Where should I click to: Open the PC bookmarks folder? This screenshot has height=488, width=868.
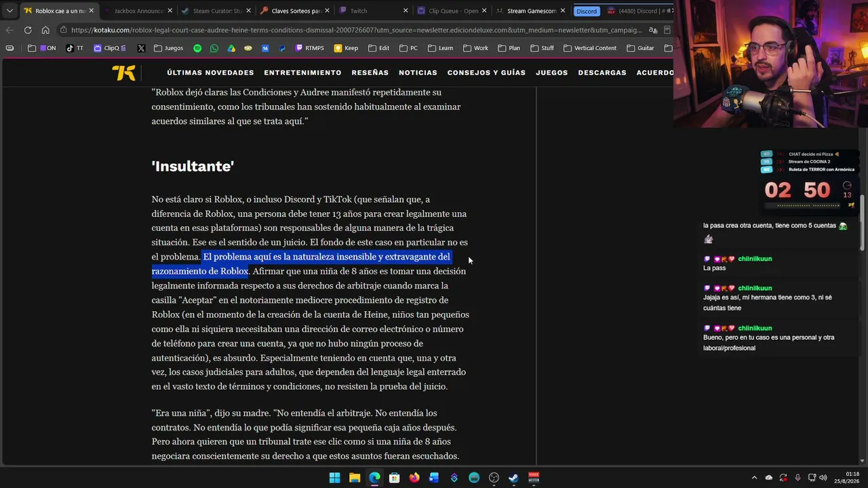coord(409,48)
